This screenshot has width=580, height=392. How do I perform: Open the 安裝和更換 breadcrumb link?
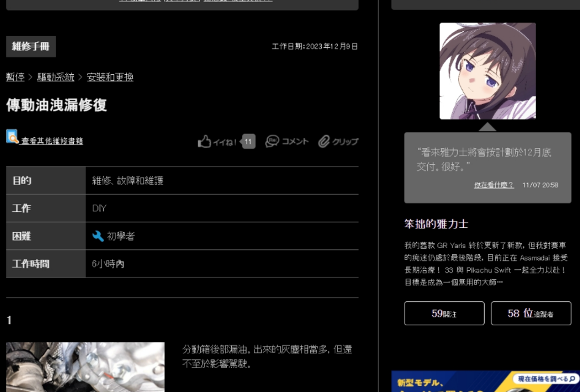point(110,77)
